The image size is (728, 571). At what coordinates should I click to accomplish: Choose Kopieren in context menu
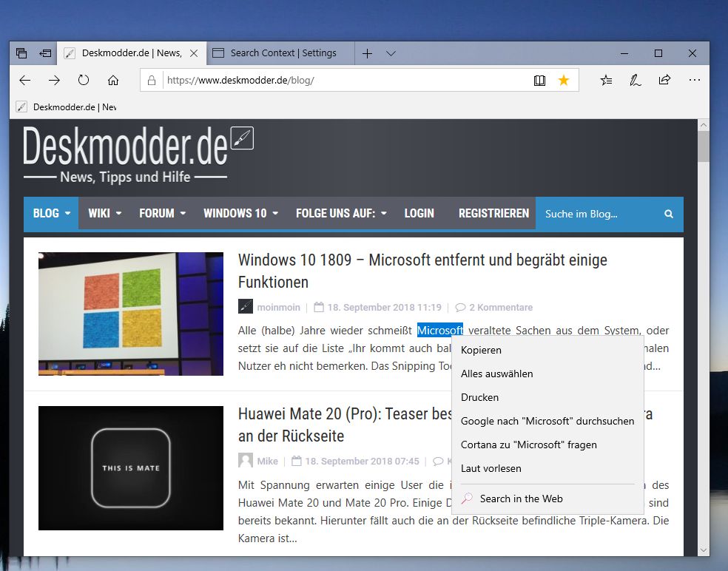tap(547, 350)
